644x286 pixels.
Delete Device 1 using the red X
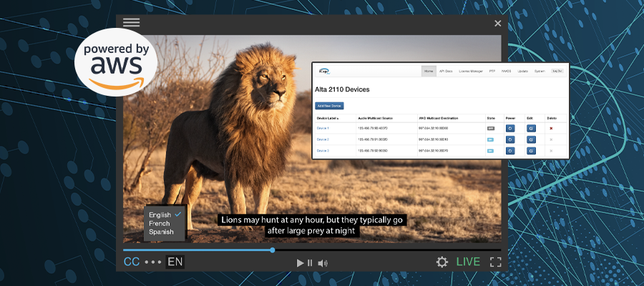(x=551, y=128)
